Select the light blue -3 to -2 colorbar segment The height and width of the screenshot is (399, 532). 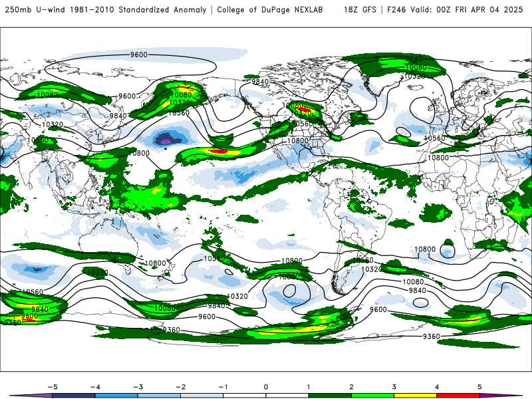pos(159,396)
